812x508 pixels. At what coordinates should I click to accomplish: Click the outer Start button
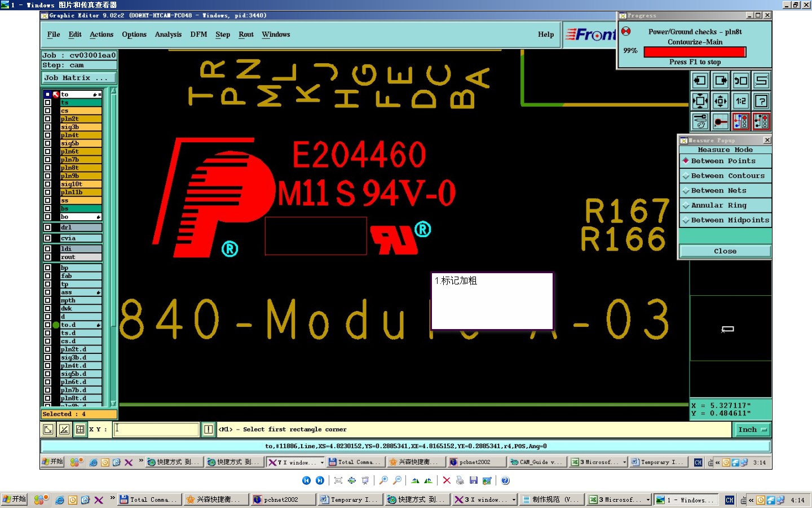coord(14,500)
